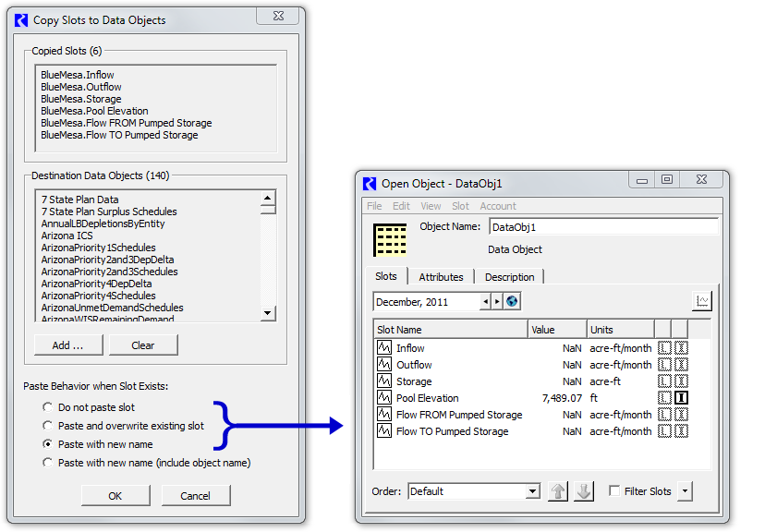Click the series slot icon beside Inflow
The image size is (777, 532).
384,347
